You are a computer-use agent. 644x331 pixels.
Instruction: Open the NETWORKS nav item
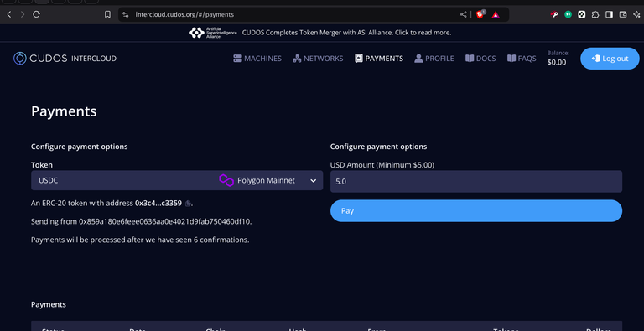click(x=318, y=59)
